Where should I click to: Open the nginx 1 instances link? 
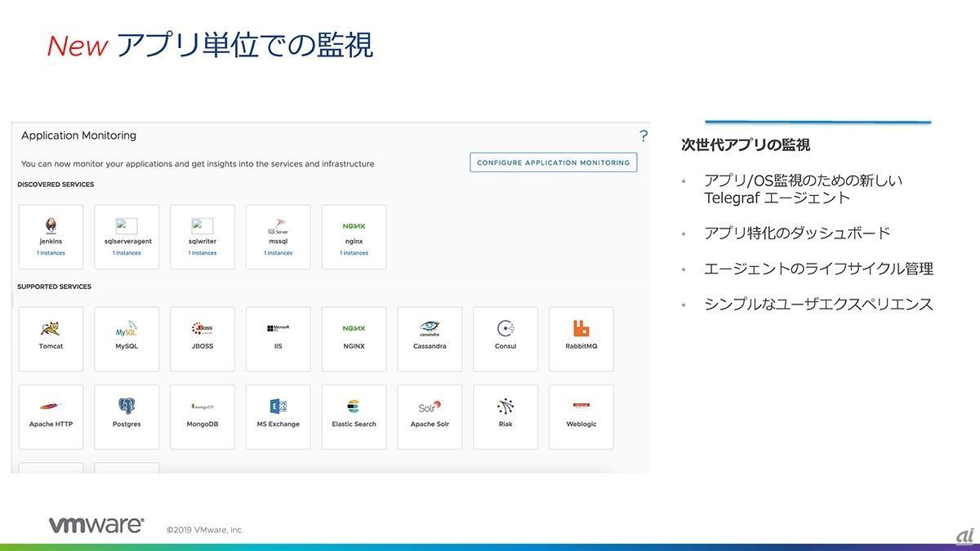point(354,253)
